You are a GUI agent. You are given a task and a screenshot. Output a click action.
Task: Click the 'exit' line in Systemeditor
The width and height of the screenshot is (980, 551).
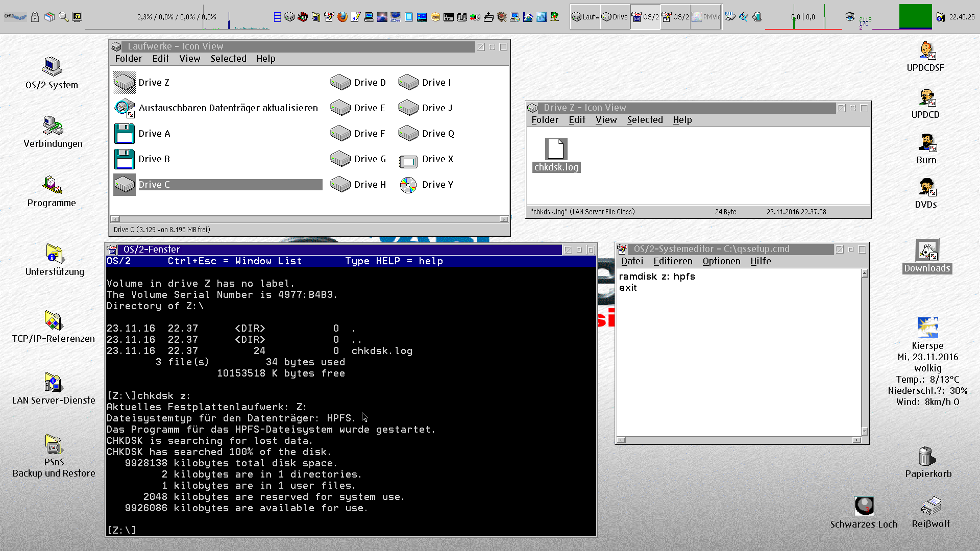(628, 288)
